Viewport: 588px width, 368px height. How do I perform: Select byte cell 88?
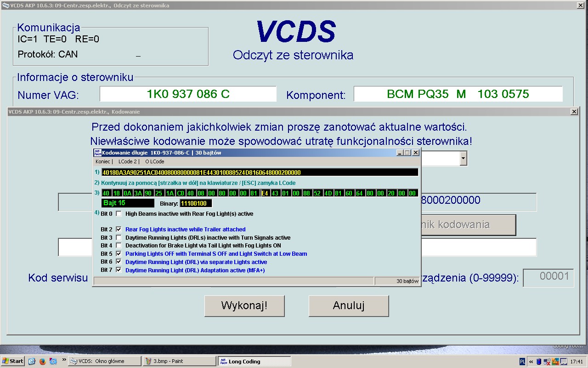(307, 193)
